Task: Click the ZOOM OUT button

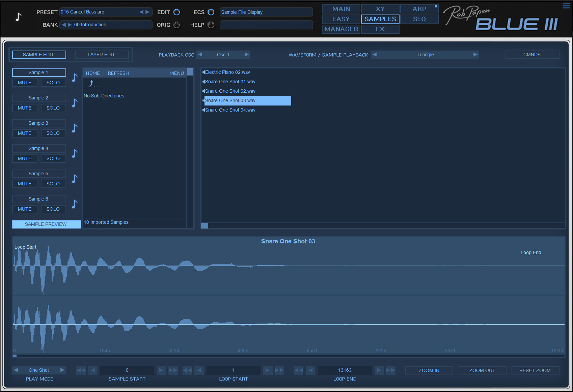Action: click(x=482, y=370)
